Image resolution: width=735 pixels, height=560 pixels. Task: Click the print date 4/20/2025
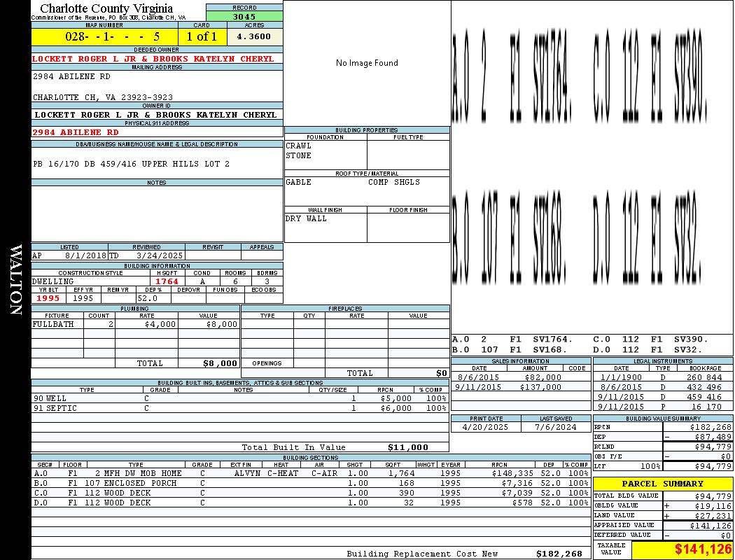click(485, 427)
